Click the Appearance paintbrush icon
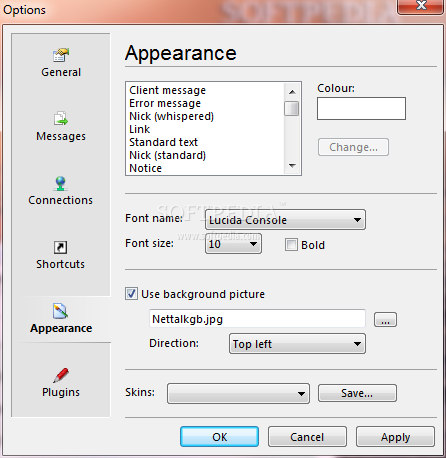Image resolution: width=446 pixels, height=458 pixels. 60,311
